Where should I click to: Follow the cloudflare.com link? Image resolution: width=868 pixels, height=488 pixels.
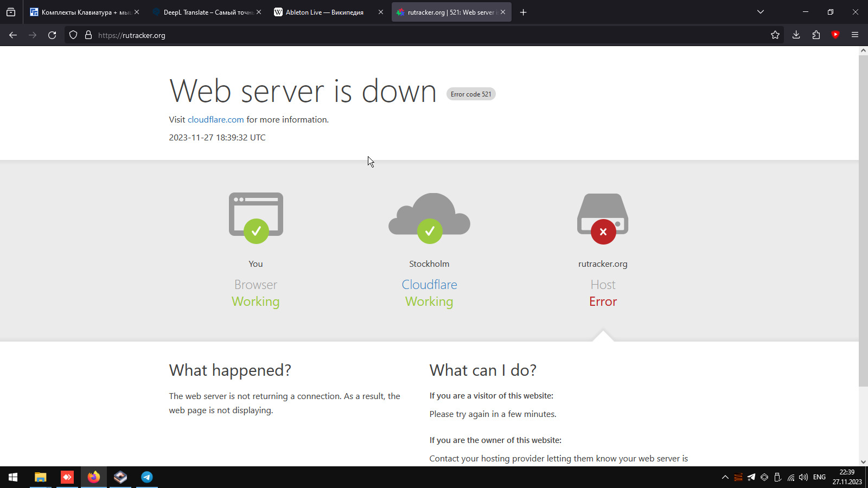(216, 120)
